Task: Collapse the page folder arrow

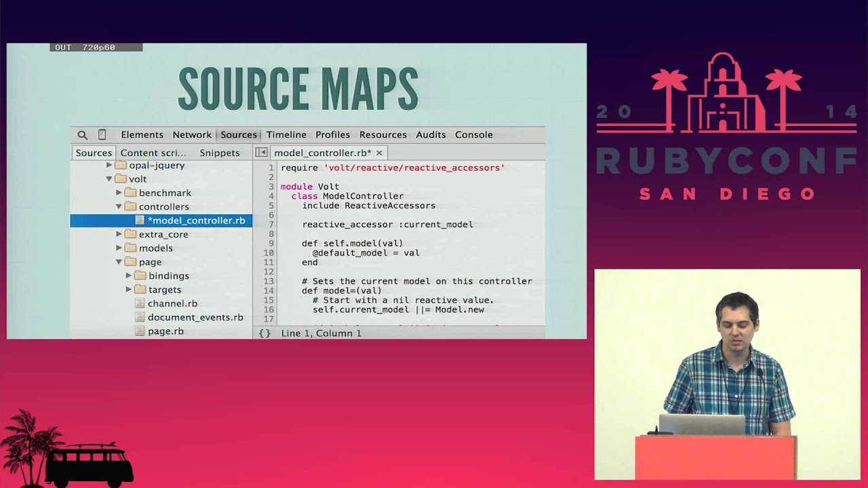Action: coord(119,262)
